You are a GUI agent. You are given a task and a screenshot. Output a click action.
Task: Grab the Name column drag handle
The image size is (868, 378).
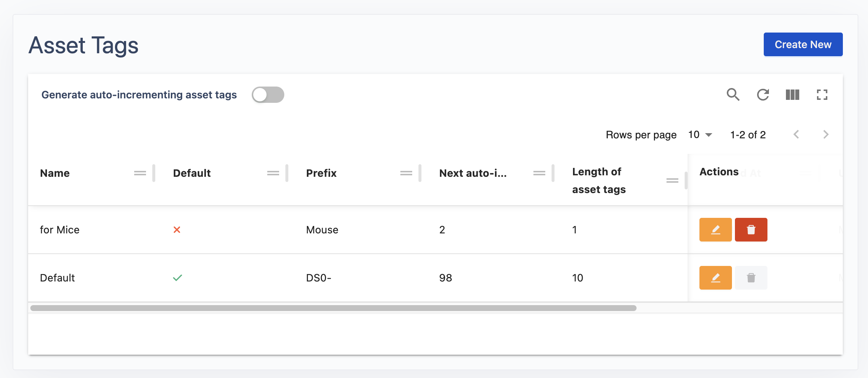(140, 173)
